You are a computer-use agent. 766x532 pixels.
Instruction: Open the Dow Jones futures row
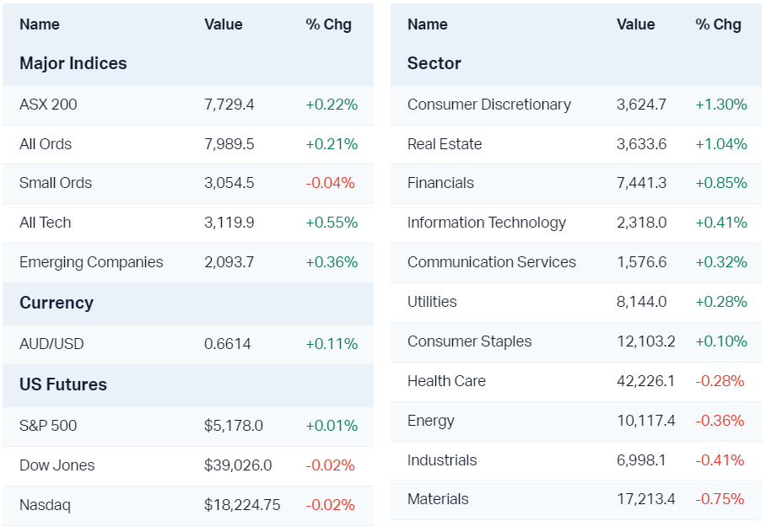57,465
